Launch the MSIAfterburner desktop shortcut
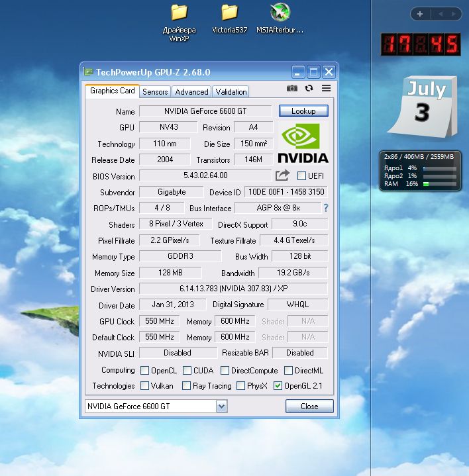This screenshot has height=476, width=469. (x=280, y=19)
